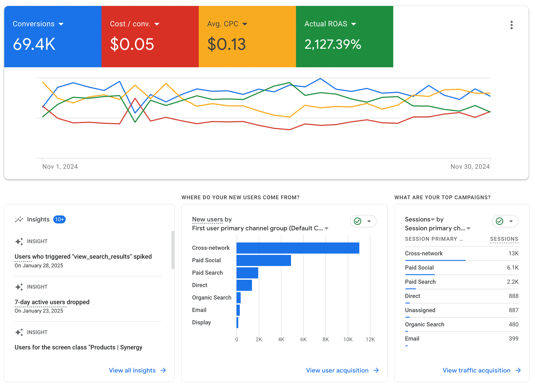Click the sparkle icon above Products Synergy insight

coord(19,332)
